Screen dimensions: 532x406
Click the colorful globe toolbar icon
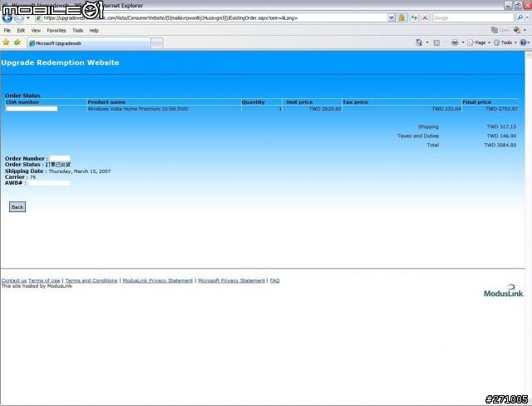click(517, 30)
